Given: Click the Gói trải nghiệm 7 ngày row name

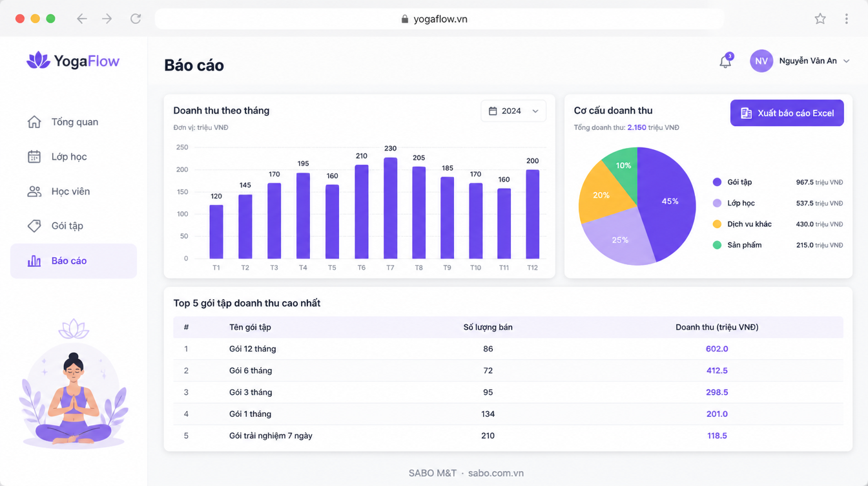Looking at the screenshot, I should tap(271, 436).
